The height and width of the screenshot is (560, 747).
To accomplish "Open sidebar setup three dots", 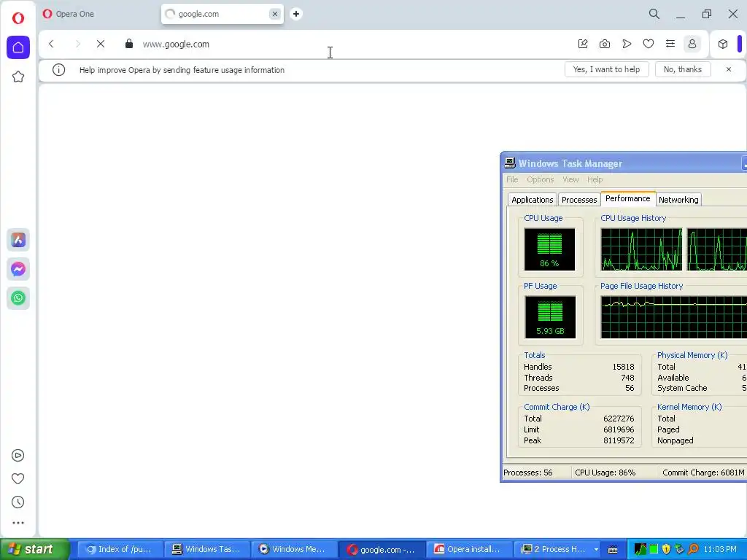I will point(18,523).
